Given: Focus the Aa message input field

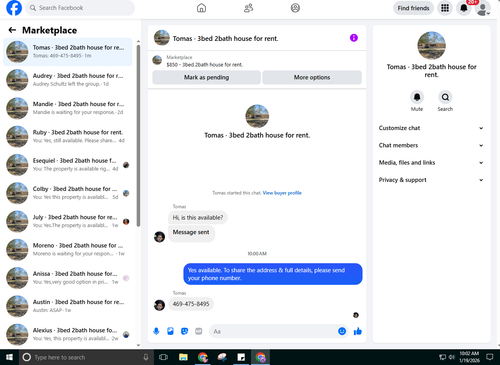Looking at the screenshot, I should point(273,331).
